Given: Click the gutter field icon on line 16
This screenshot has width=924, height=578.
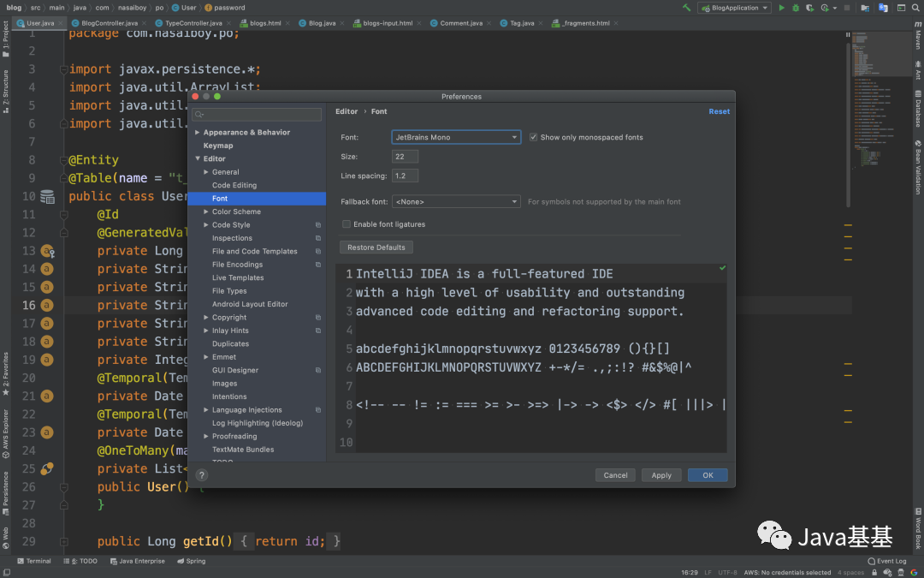Looking at the screenshot, I should pyautogui.click(x=46, y=306).
